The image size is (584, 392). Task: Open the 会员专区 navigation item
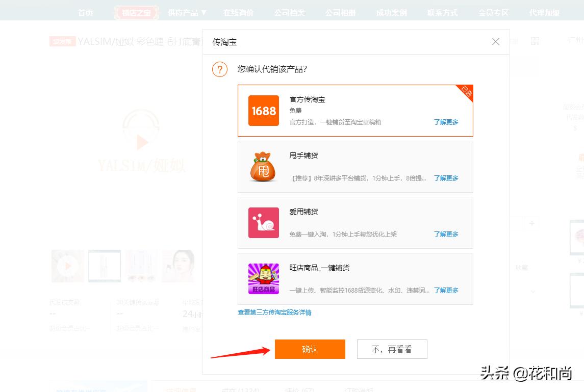493,13
